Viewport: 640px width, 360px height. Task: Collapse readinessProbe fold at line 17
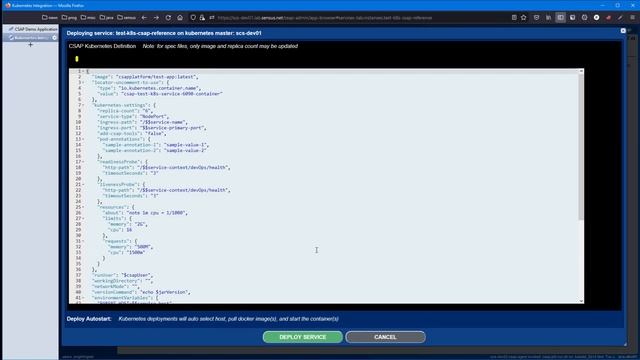pos(83,162)
